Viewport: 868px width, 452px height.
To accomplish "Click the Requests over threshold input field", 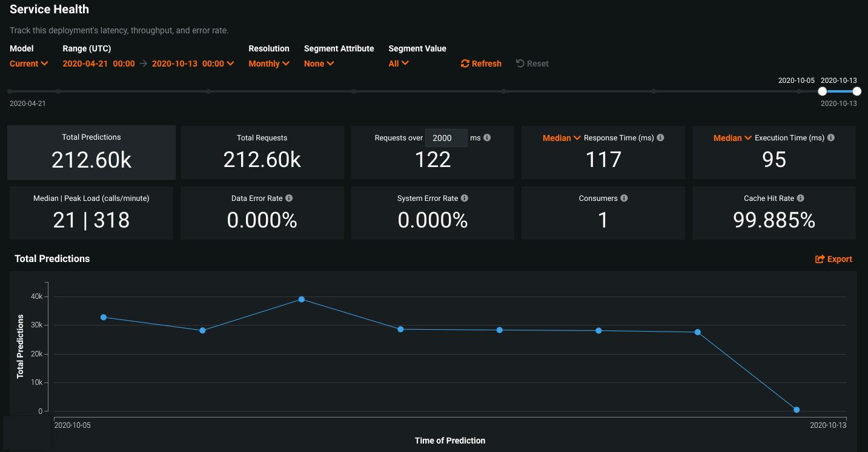I will pos(446,138).
